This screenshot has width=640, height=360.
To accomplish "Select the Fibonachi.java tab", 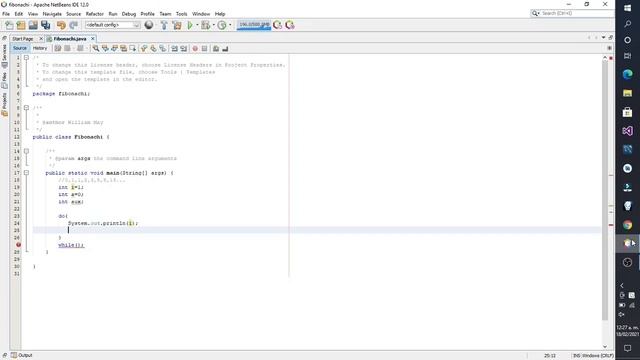I will [70, 39].
